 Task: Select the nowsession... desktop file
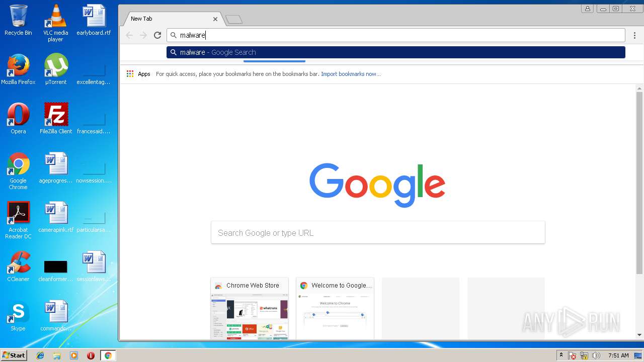(x=94, y=172)
